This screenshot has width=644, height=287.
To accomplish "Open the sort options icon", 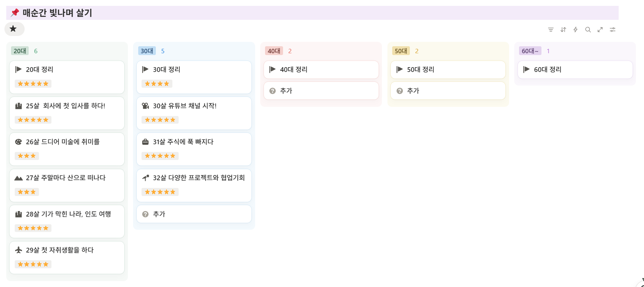I will [x=563, y=29].
